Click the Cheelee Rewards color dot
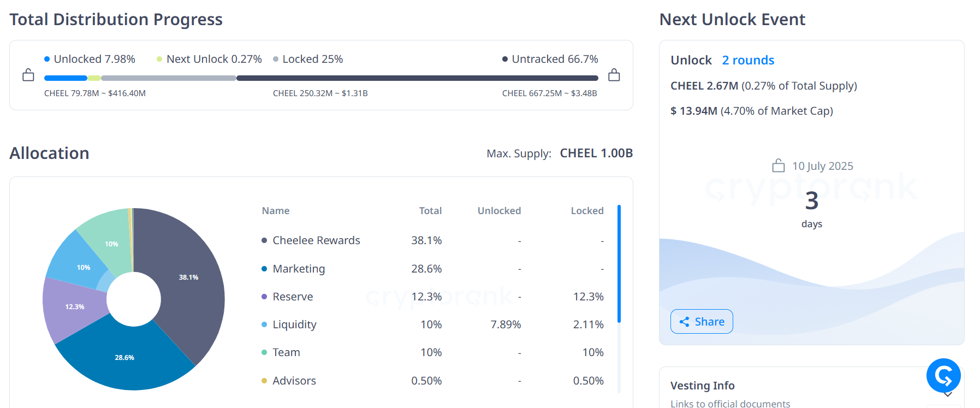This screenshot has height=408, width=980. pyautogui.click(x=264, y=240)
